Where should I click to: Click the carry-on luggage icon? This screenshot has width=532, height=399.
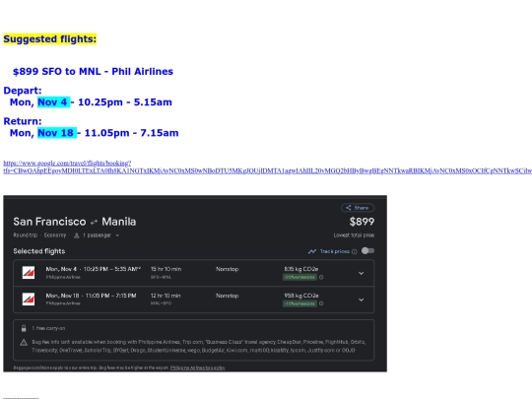(24, 328)
